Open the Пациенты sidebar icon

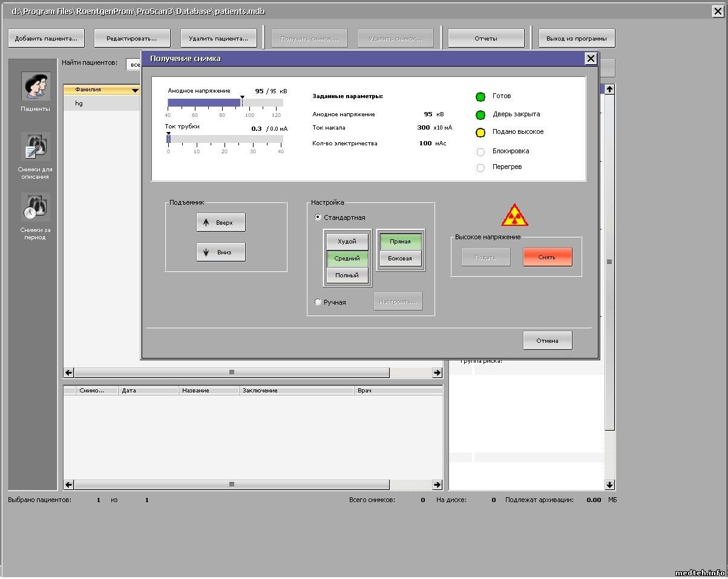[35, 87]
